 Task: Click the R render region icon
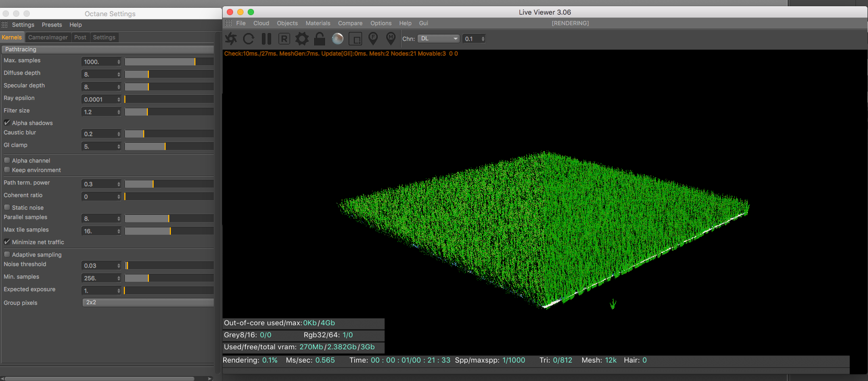(x=284, y=39)
